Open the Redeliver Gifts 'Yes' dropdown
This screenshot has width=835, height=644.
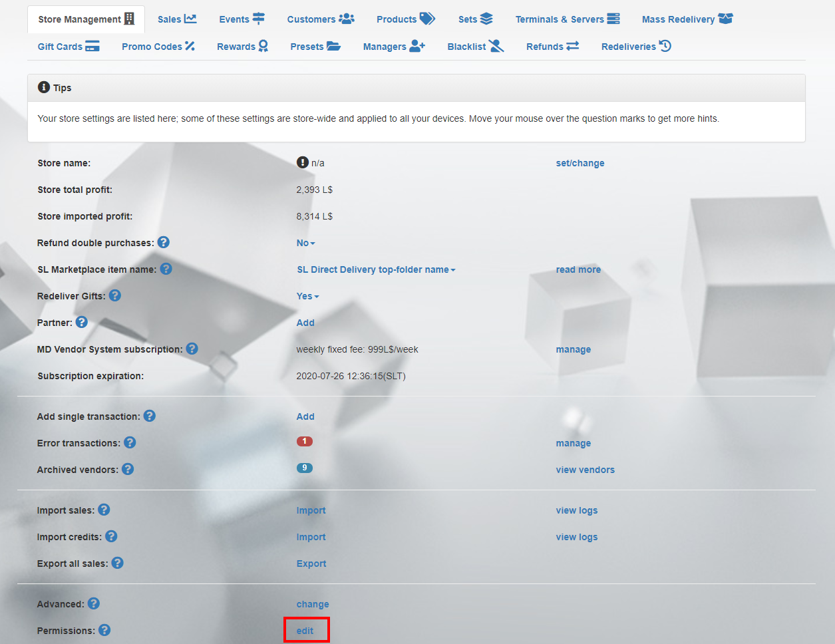(x=308, y=296)
